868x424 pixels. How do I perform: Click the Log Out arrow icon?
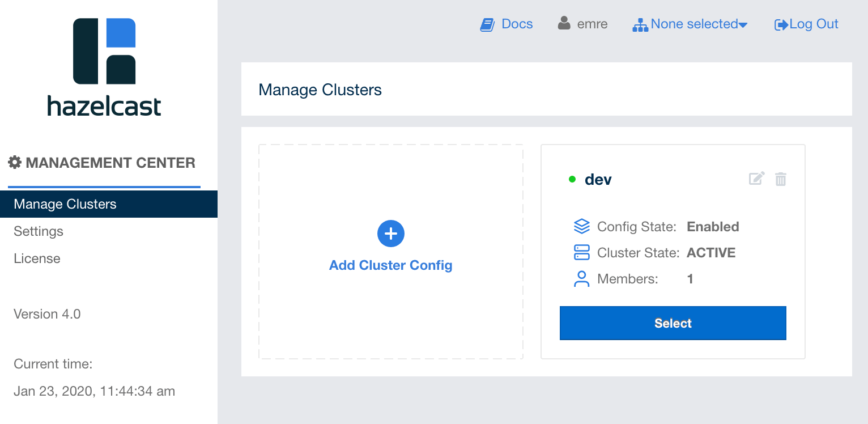point(781,24)
